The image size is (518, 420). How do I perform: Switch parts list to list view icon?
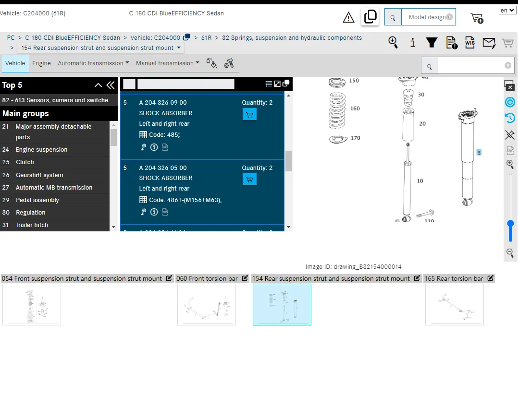pyautogui.click(x=269, y=84)
